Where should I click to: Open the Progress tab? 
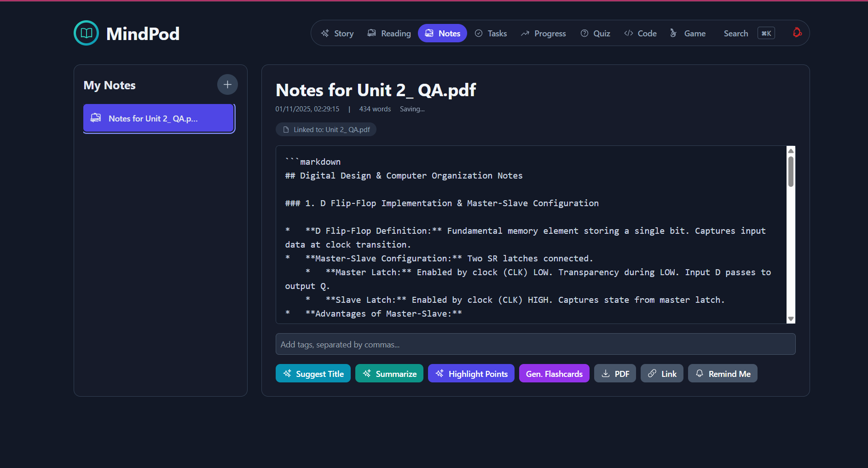pyautogui.click(x=543, y=33)
